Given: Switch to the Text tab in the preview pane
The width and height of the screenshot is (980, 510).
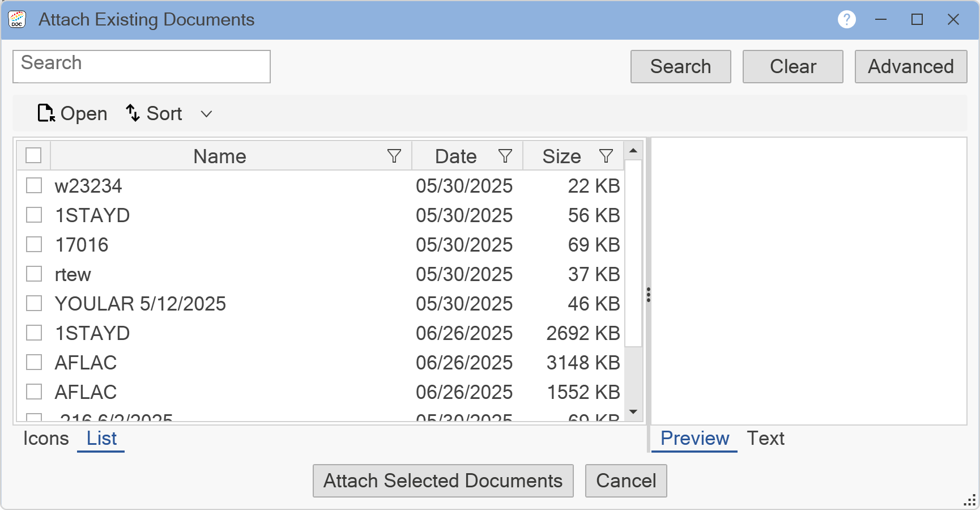Looking at the screenshot, I should (x=766, y=438).
